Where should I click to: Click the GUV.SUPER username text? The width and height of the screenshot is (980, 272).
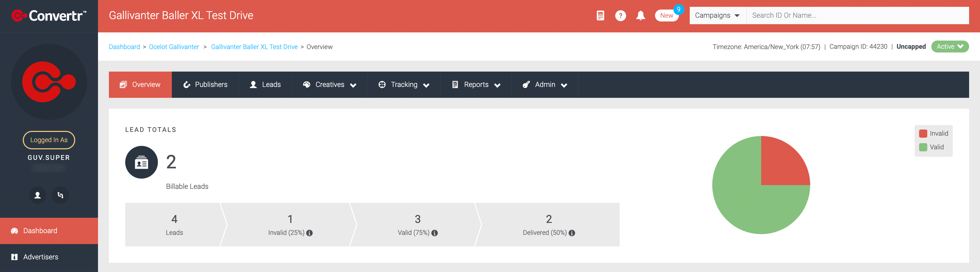(x=49, y=158)
